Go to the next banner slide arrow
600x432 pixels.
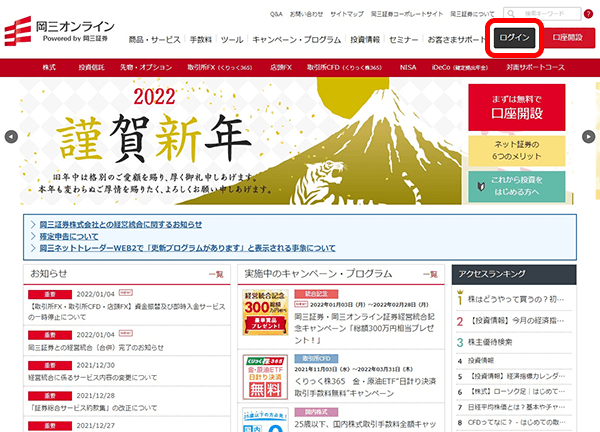(589, 137)
